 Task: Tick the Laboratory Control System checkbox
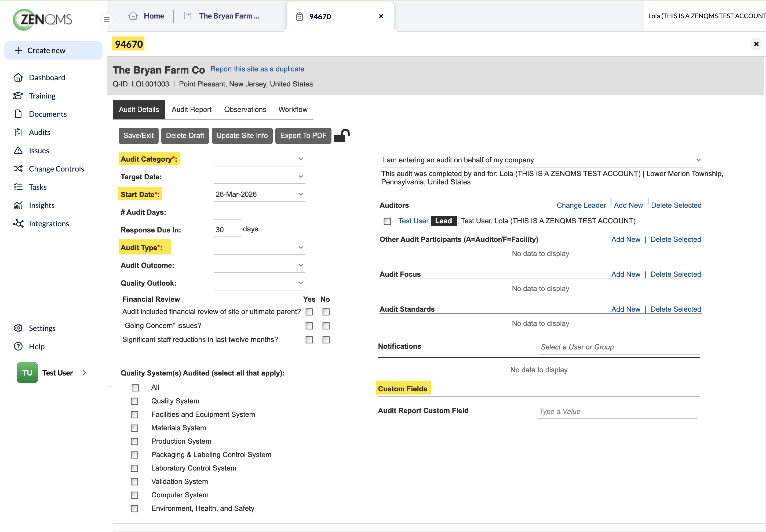(x=134, y=468)
